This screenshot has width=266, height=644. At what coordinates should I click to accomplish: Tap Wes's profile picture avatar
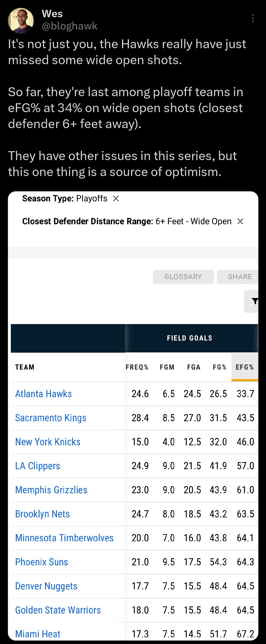(x=21, y=21)
